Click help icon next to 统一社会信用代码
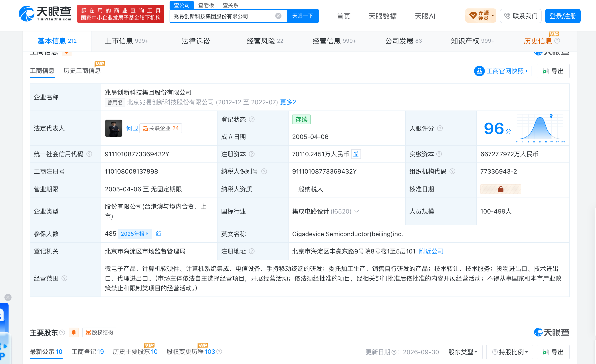Screen dimensions: 596x364 [x=89, y=154]
